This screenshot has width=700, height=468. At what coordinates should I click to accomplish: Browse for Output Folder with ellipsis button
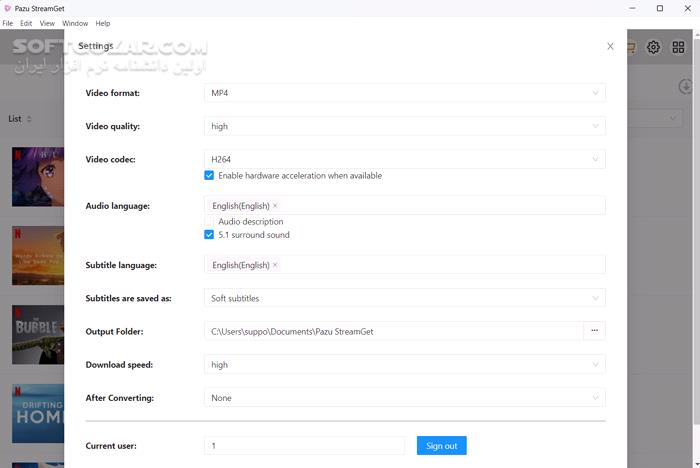tap(594, 331)
